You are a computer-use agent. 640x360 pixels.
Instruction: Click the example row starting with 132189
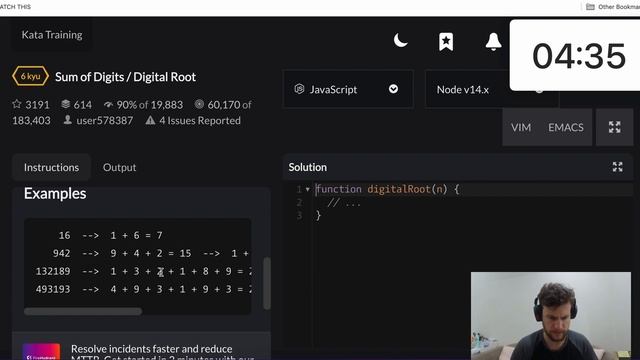pos(143,271)
